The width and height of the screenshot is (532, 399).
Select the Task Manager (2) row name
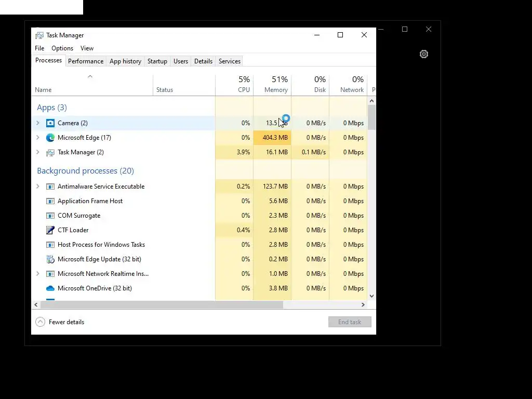pos(81,152)
